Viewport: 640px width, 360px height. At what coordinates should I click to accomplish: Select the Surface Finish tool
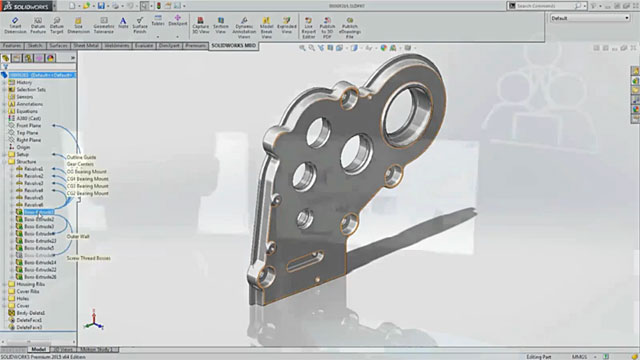(x=140, y=25)
